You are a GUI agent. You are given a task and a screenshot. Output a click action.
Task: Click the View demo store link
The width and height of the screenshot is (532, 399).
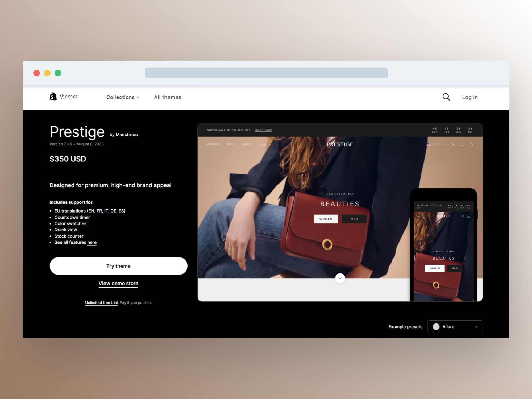pyautogui.click(x=118, y=282)
